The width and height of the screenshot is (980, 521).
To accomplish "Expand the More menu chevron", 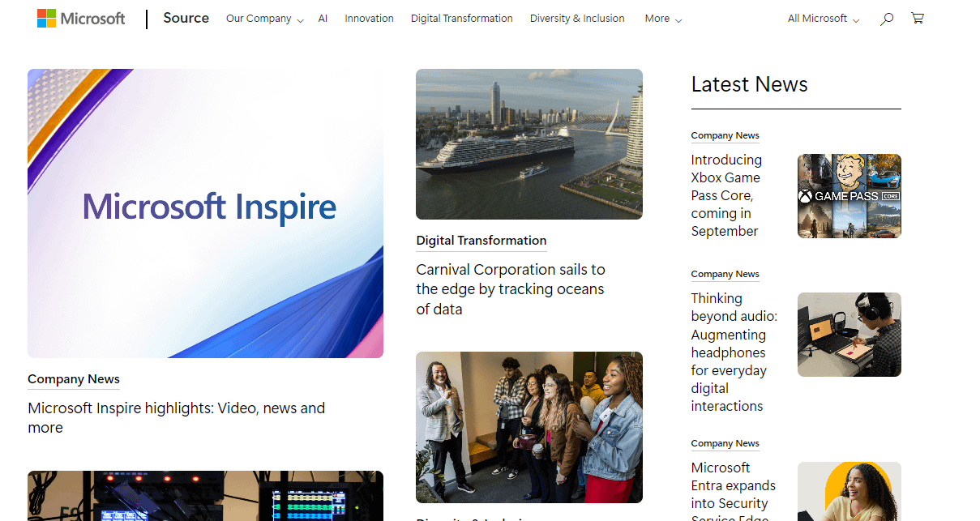I will click(x=678, y=19).
